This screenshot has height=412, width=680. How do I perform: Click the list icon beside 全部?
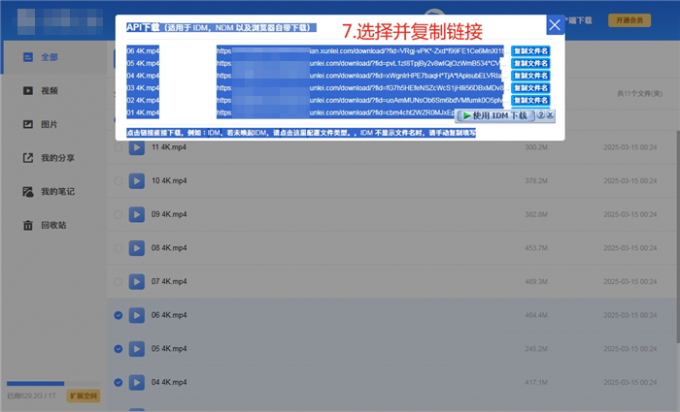click(x=28, y=57)
